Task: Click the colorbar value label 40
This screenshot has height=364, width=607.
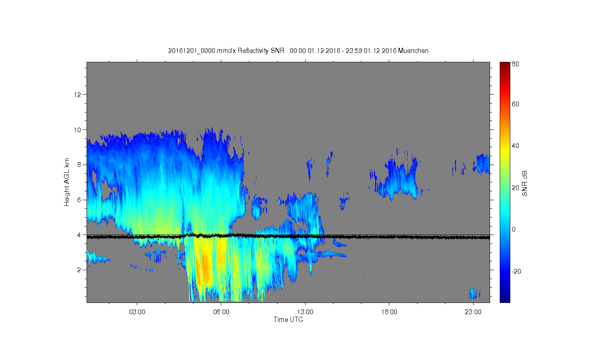Action: pos(516,146)
